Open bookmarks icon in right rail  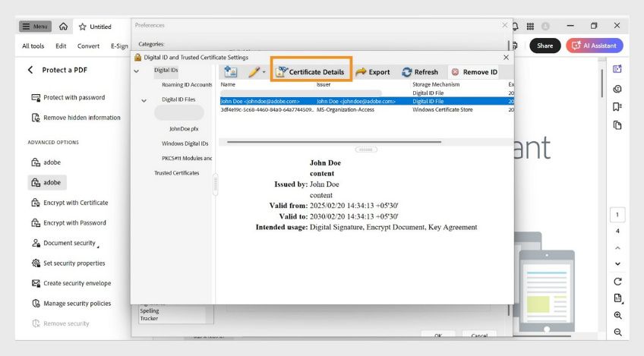point(617,107)
